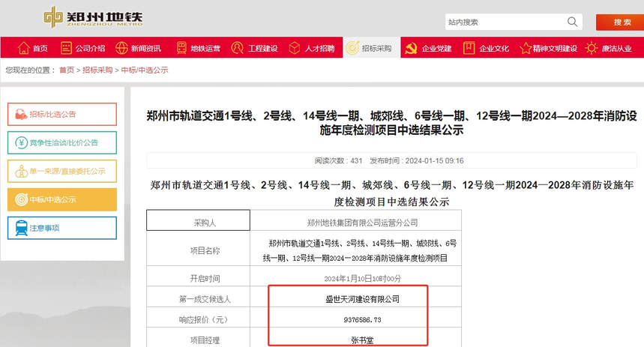Click the hammer-sickle icon for 企业党建
The width and height of the screenshot is (644, 347).
coord(411,49)
